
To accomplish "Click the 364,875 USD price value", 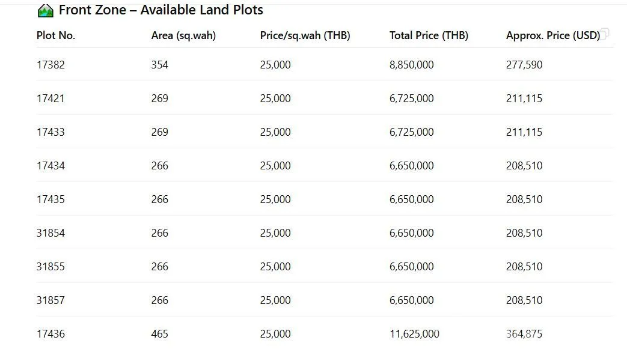I will point(524,334).
